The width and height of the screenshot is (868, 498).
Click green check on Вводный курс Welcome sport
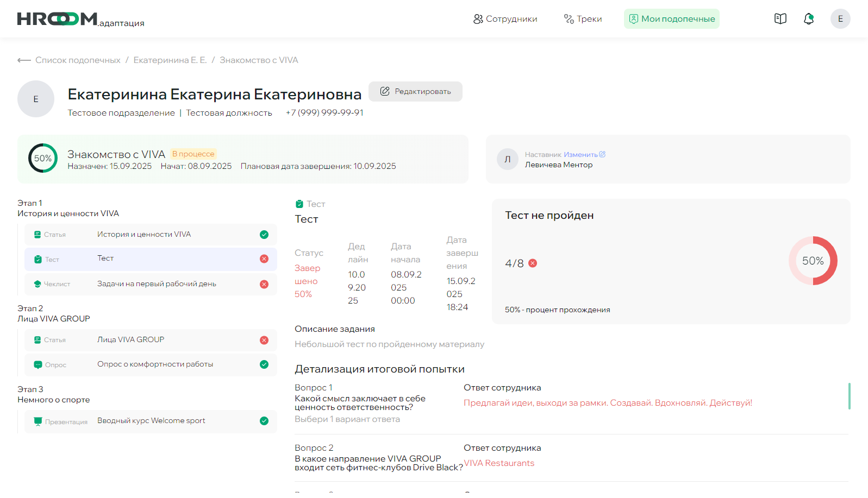[x=264, y=421]
